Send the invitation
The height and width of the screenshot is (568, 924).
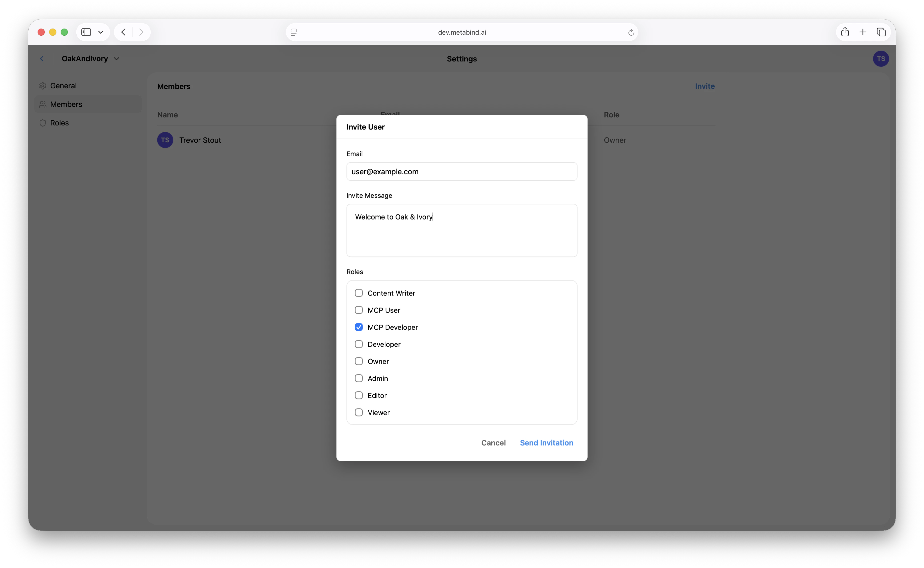[547, 443]
